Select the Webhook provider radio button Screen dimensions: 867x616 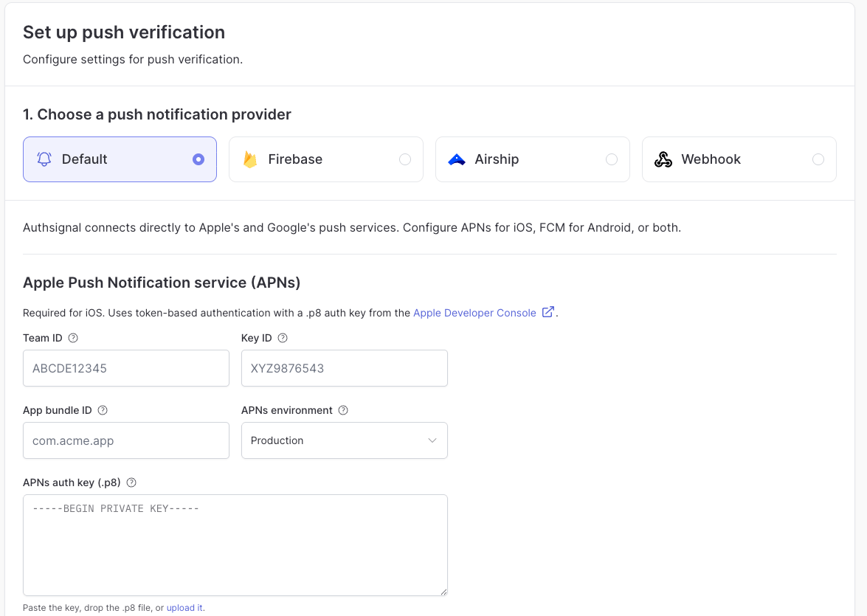pyautogui.click(x=818, y=159)
